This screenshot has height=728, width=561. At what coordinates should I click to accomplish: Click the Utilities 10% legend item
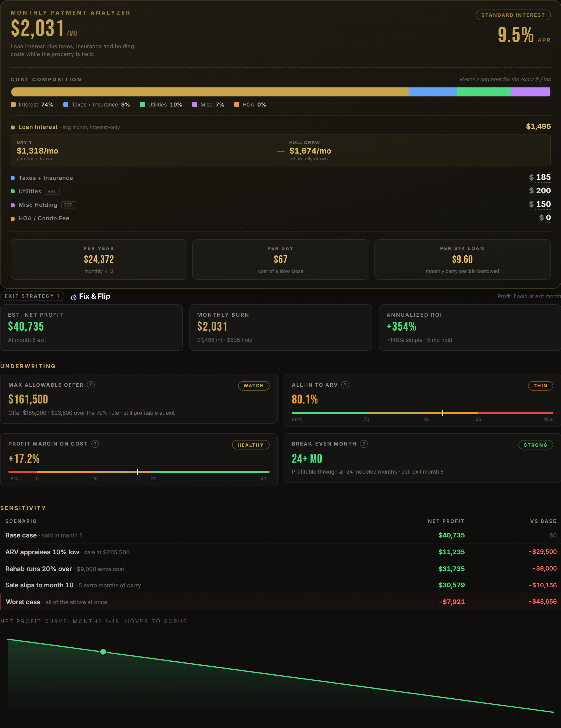161,105
